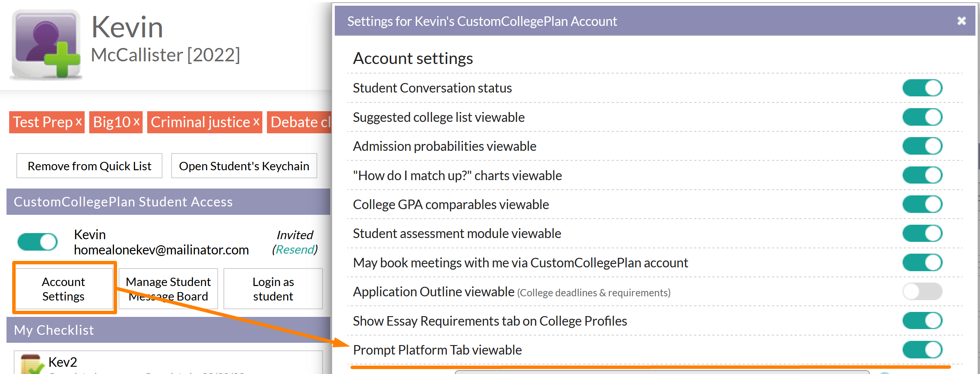Viewport: 980px width, 374px height.
Task: Click the Kev2 checklist notepad icon
Action: point(32,364)
